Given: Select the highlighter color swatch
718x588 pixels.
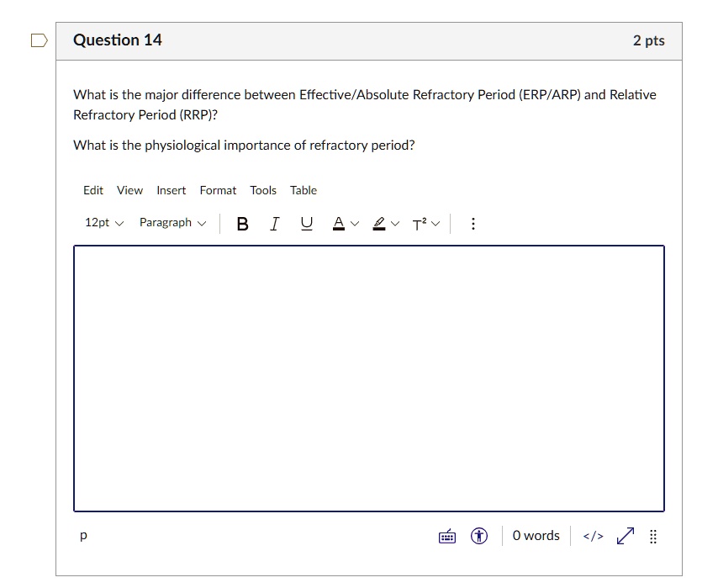Looking at the screenshot, I should tap(379, 223).
